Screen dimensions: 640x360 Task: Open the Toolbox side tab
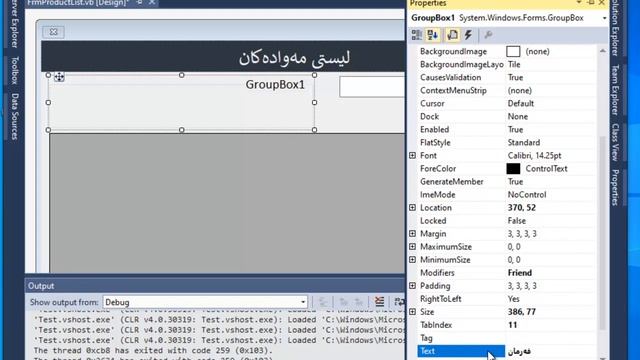(14, 70)
